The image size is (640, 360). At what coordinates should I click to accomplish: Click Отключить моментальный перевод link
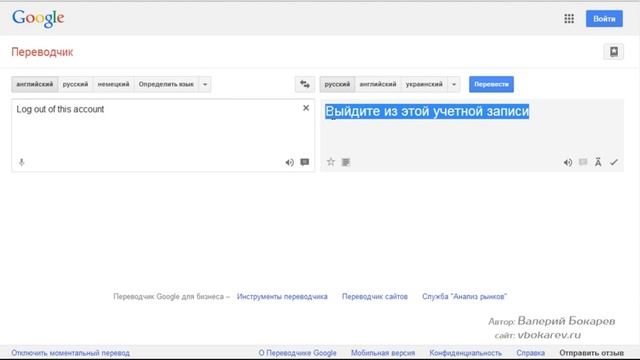coord(70,353)
